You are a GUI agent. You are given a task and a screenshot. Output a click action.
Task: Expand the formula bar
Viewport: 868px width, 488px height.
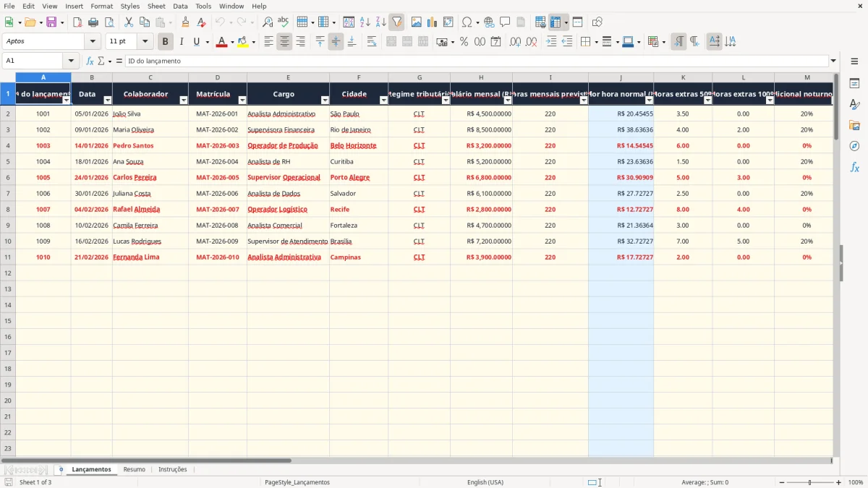[834, 61]
